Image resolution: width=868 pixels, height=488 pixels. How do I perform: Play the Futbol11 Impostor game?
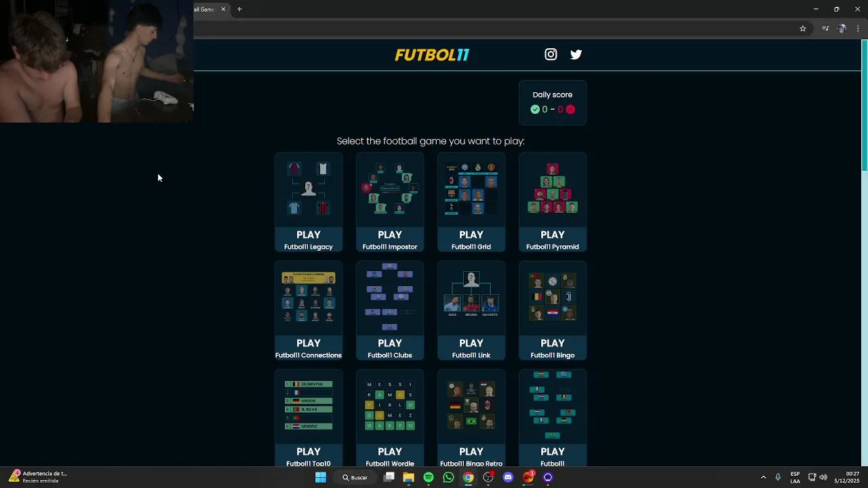390,202
